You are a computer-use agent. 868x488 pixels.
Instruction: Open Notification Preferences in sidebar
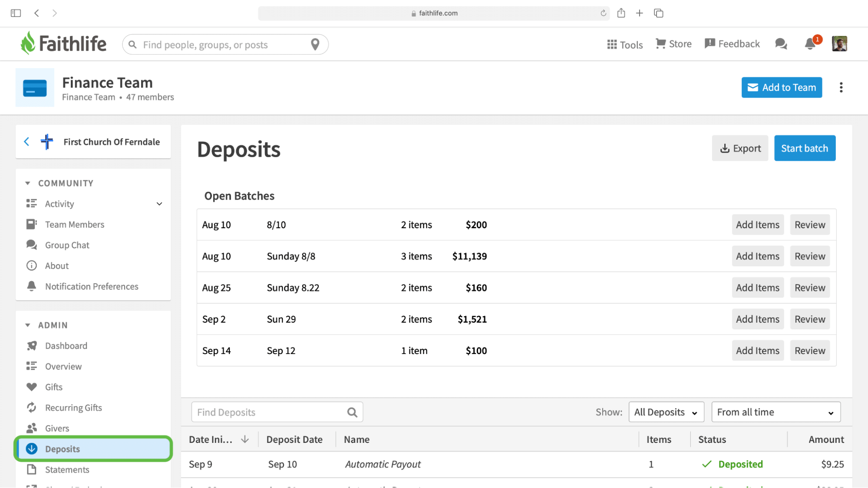pyautogui.click(x=92, y=287)
